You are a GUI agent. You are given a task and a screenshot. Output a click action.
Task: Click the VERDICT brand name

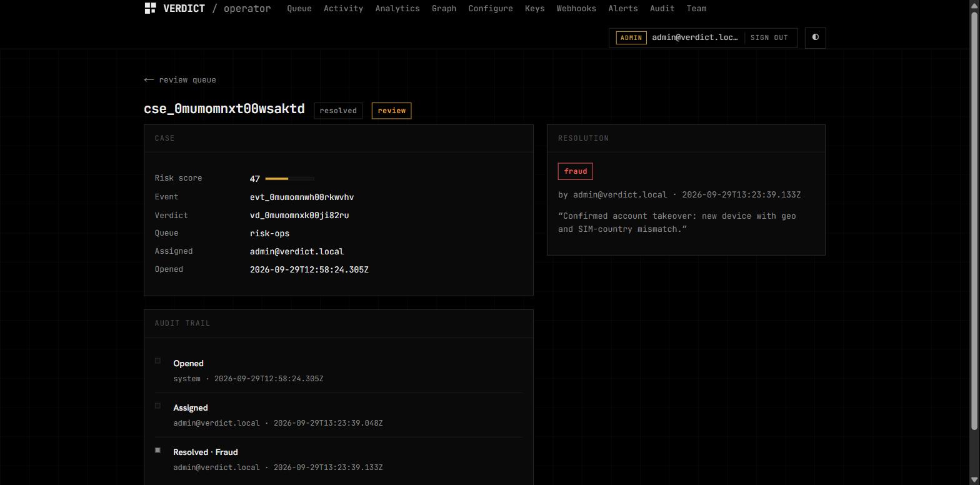click(x=184, y=9)
